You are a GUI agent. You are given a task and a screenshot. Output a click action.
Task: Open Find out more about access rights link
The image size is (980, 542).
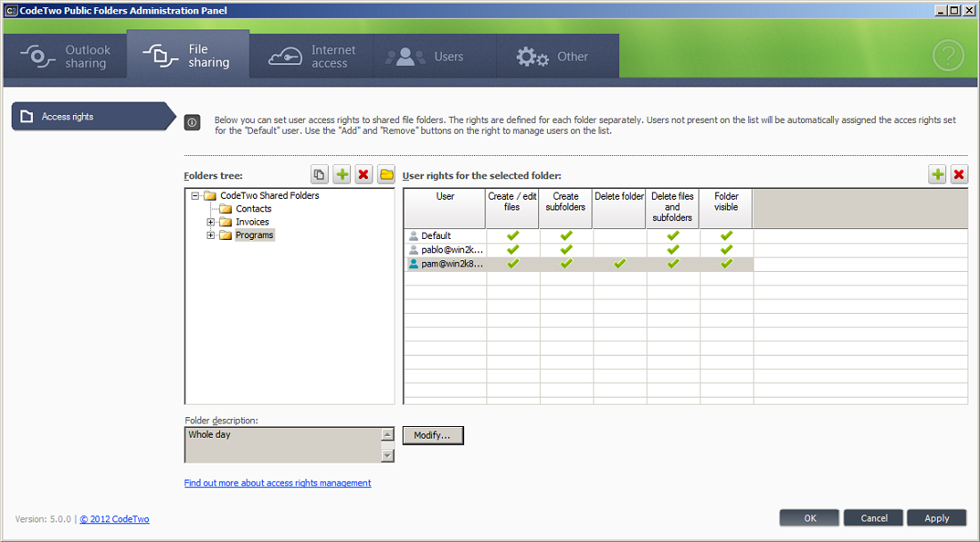coord(277,482)
